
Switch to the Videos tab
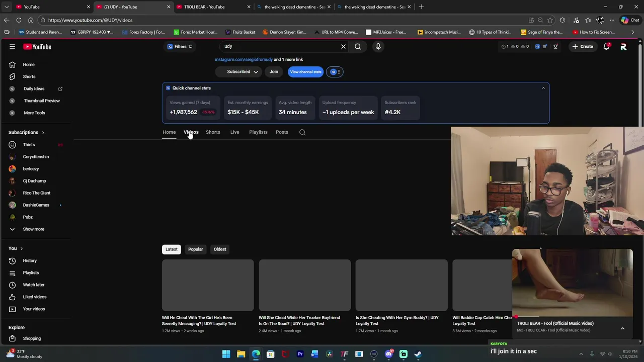click(191, 132)
